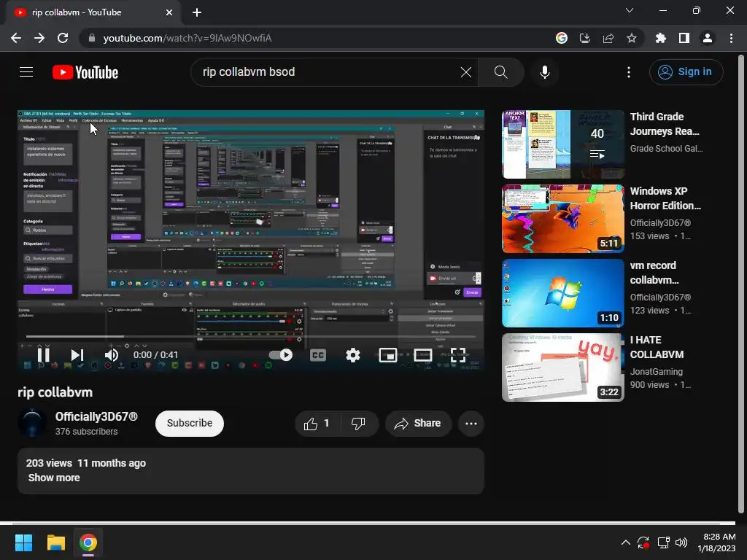Enable miniplayer mode
747x560 pixels.
click(388, 355)
